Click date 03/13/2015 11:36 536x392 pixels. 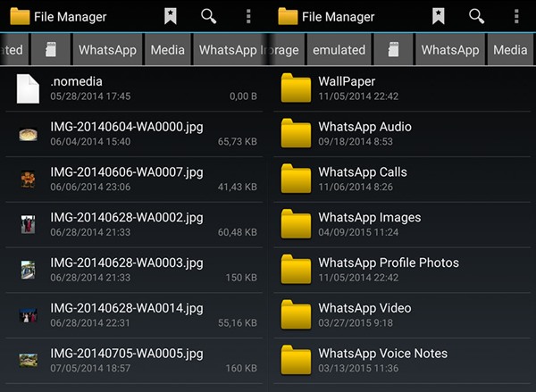tap(358, 369)
